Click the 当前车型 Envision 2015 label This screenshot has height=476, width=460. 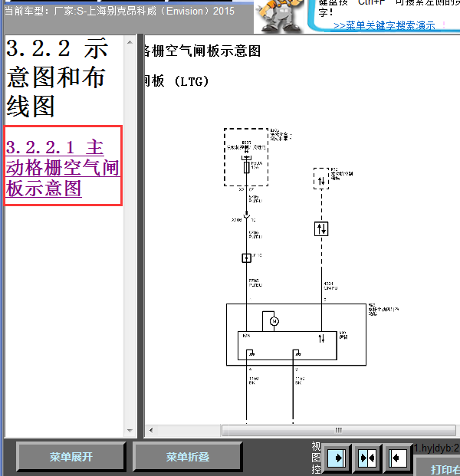pos(120,11)
